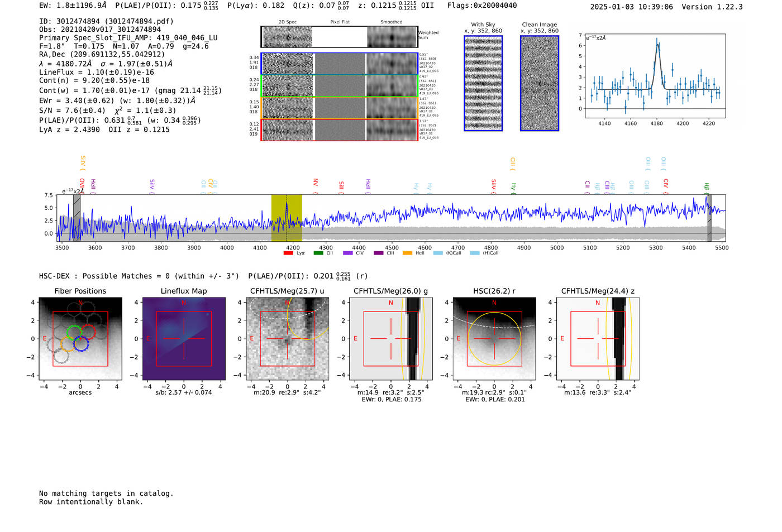Click the orange fiber circle in Fiber Positions

point(68,343)
